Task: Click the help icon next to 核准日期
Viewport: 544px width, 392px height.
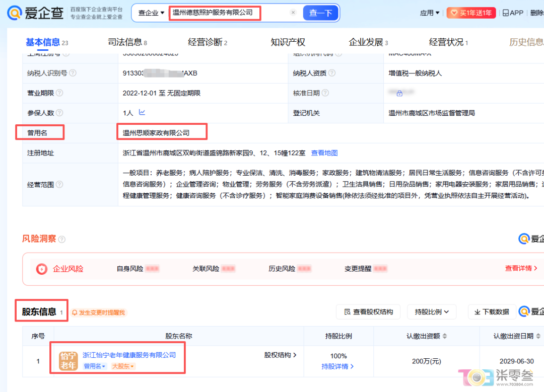Action: click(325, 93)
